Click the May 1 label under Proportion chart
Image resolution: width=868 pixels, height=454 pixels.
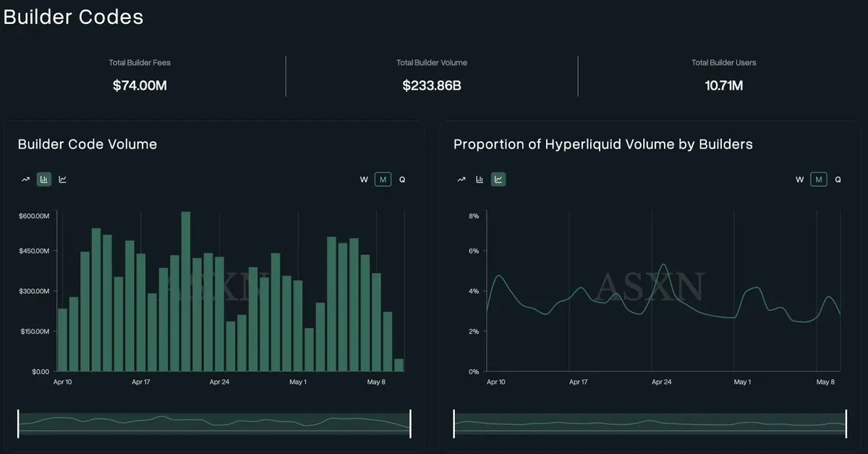click(x=742, y=381)
